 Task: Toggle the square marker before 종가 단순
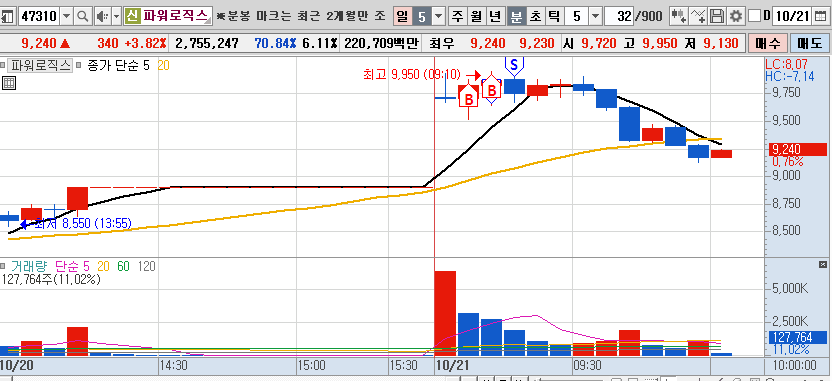79,66
